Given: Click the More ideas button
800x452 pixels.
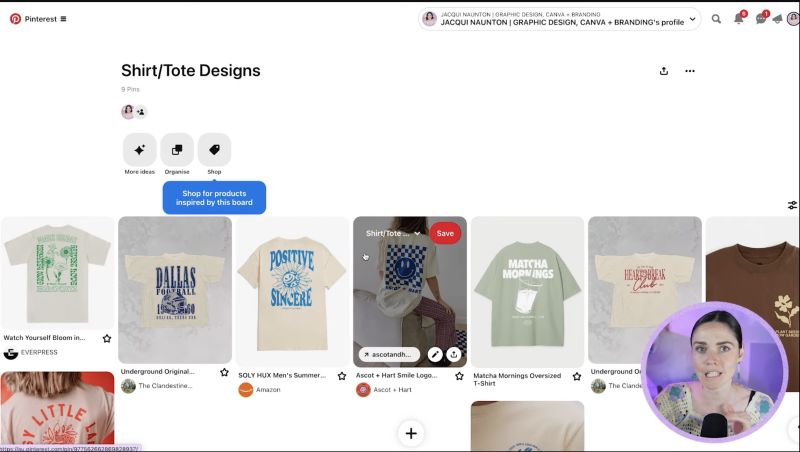Looking at the screenshot, I should pos(139,149).
